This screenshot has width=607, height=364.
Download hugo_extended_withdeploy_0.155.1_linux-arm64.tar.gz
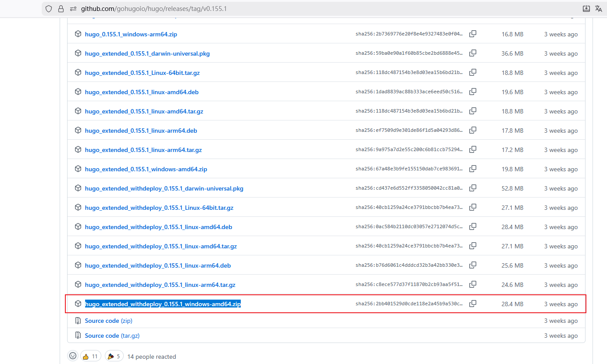[160, 285]
